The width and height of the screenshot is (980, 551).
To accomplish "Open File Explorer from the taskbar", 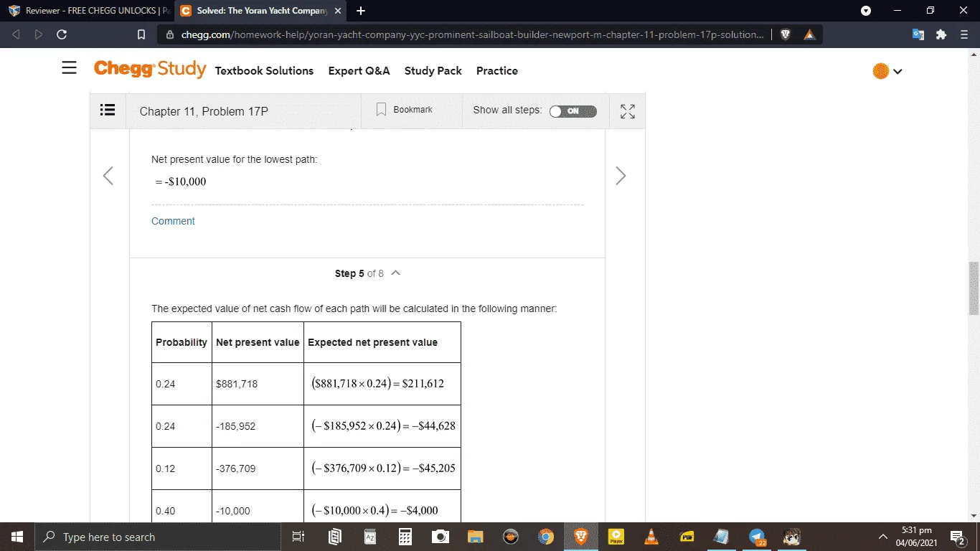I will pyautogui.click(x=476, y=537).
